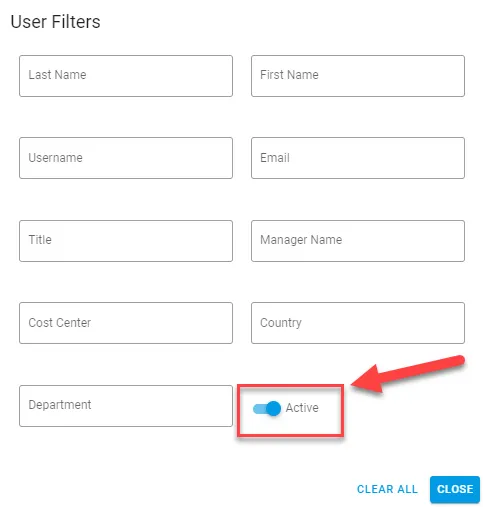Click into the Country filter field

(358, 323)
